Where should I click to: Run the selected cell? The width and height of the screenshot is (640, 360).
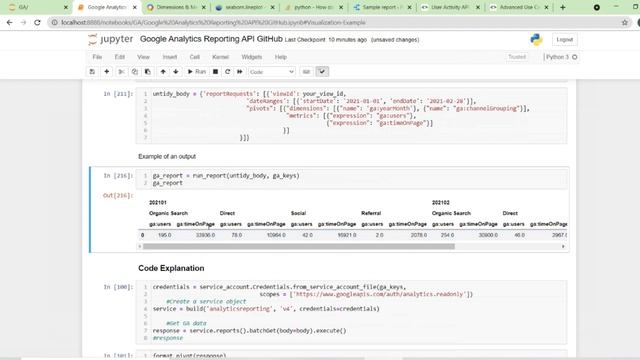(x=197, y=72)
